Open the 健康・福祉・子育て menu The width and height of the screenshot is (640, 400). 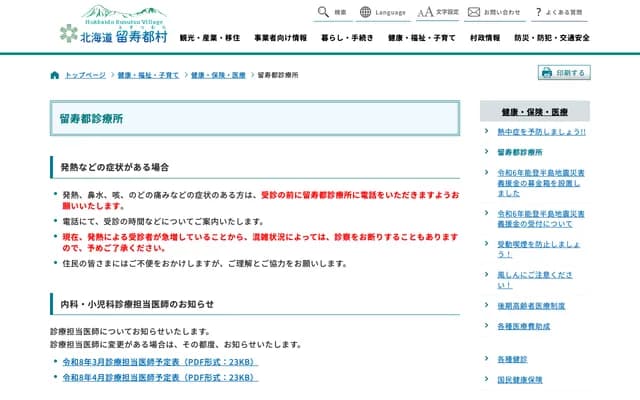coord(422,38)
